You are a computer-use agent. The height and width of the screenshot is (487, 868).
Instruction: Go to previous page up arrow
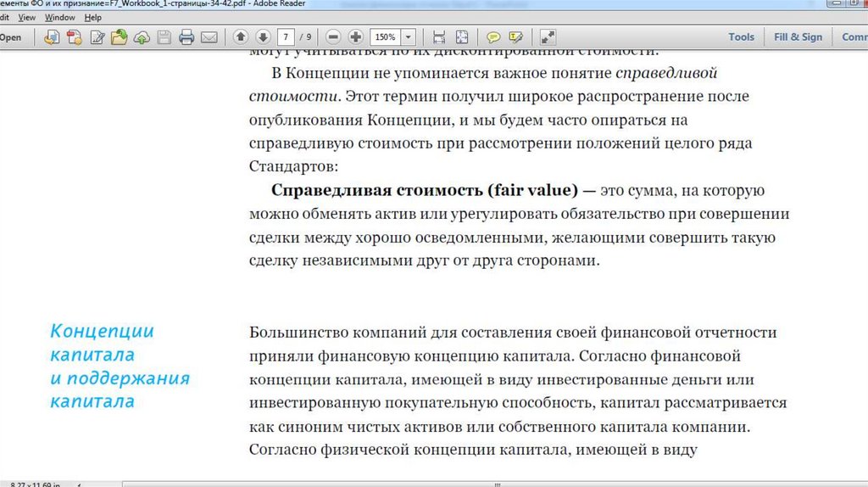(x=240, y=37)
